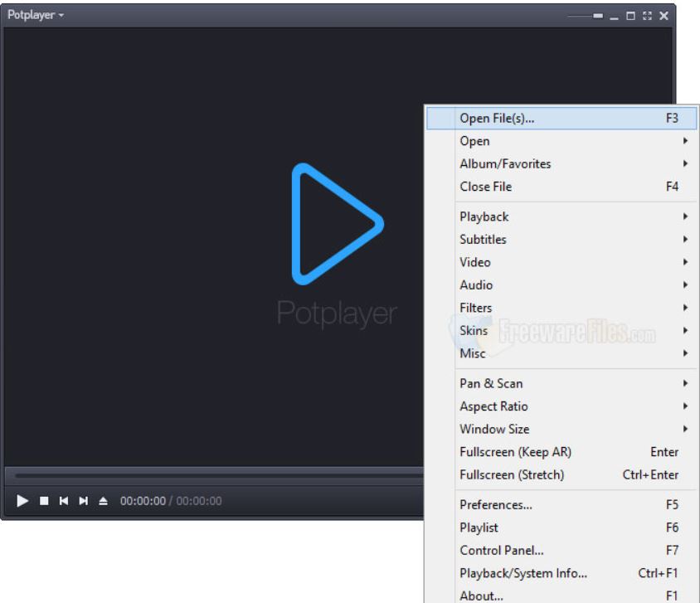700x603 pixels.
Task: Open Playback/System Info...
Action: [561, 573]
